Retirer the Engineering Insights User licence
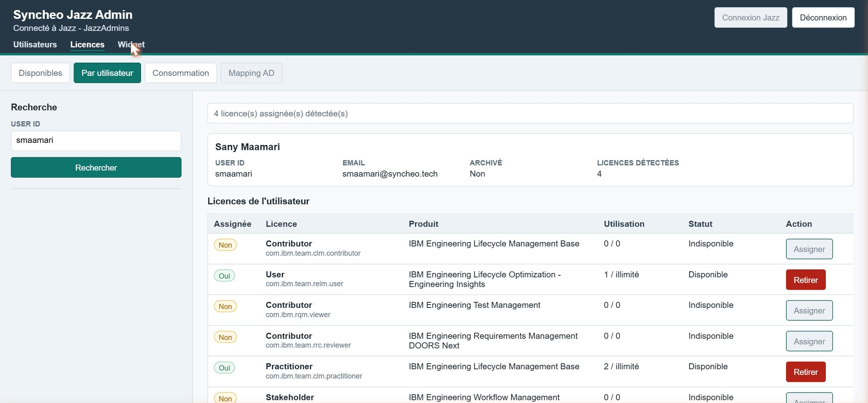The image size is (868, 403). pyautogui.click(x=806, y=280)
